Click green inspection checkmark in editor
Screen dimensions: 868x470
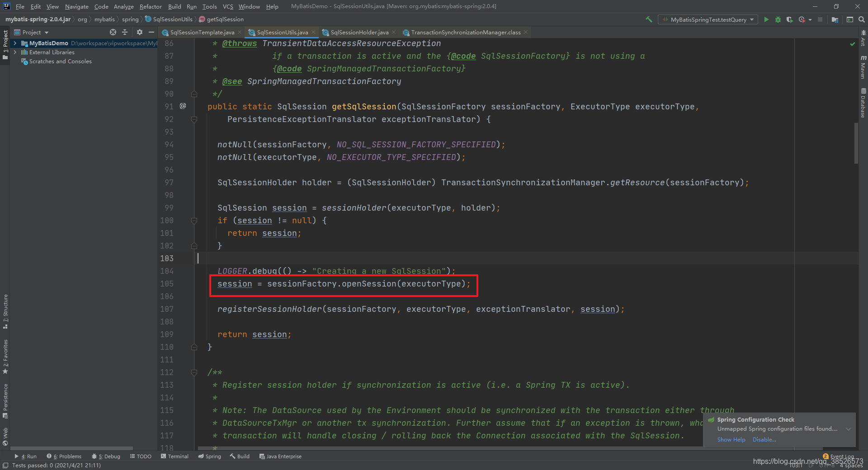click(x=852, y=44)
